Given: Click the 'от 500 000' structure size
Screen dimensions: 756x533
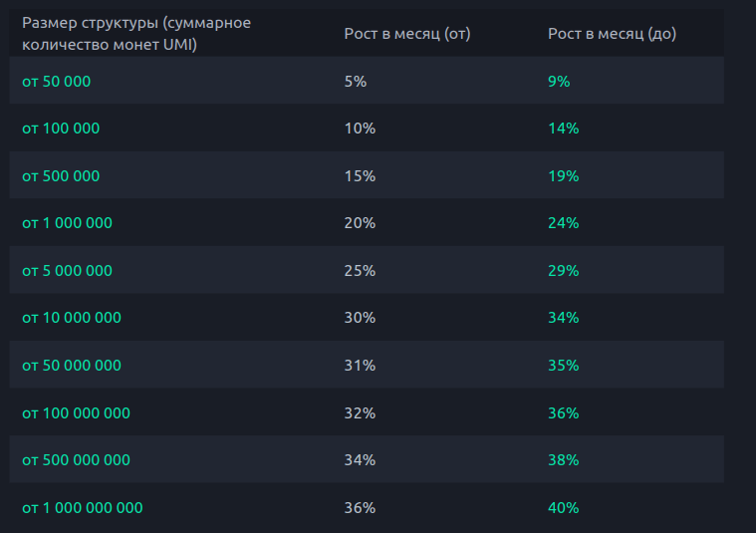Looking at the screenshot, I should click(x=61, y=176).
